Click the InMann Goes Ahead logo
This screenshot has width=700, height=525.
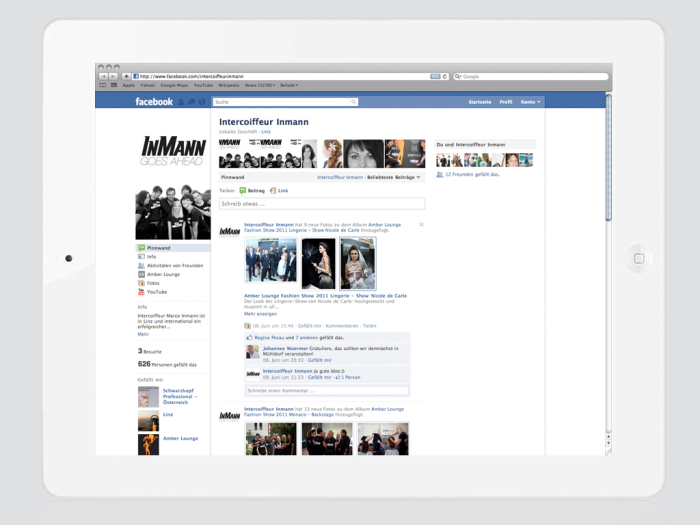[x=173, y=151]
